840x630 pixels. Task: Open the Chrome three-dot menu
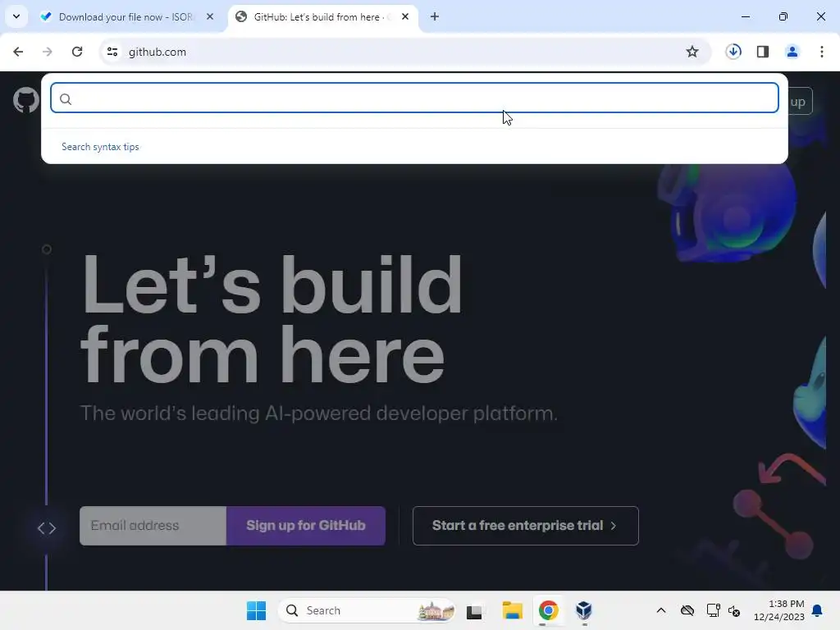point(822,52)
